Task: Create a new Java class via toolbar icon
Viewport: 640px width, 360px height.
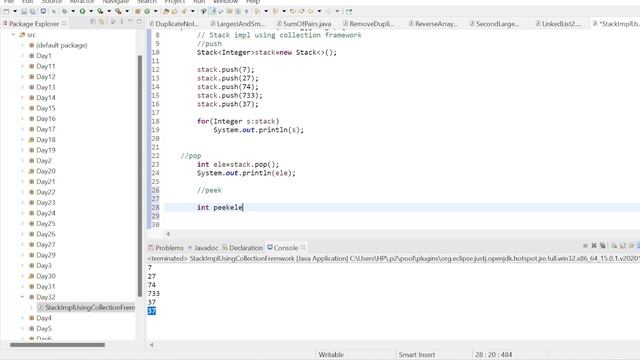Action: [x=147, y=11]
